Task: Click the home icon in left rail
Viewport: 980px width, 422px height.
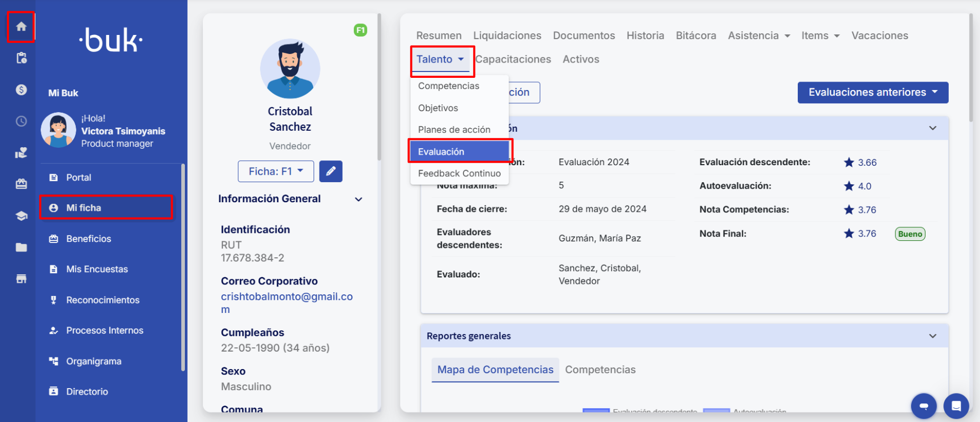Action: click(x=21, y=26)
